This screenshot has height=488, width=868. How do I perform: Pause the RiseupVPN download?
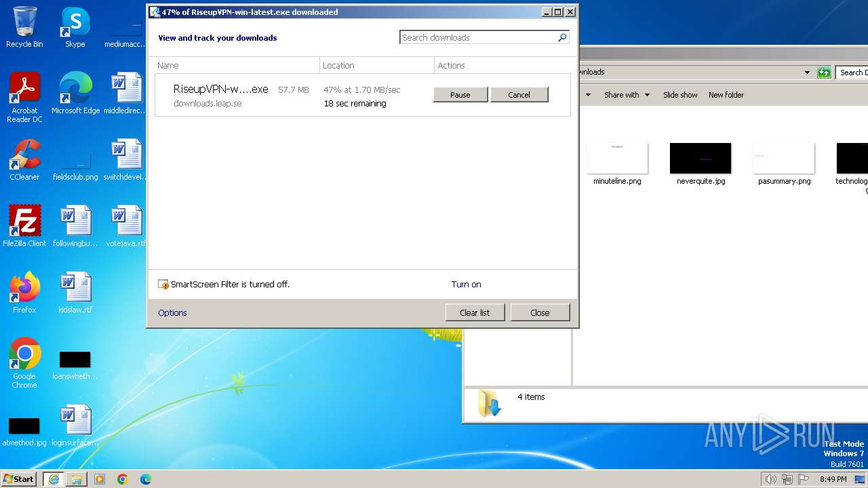click(x=460, y=95)
